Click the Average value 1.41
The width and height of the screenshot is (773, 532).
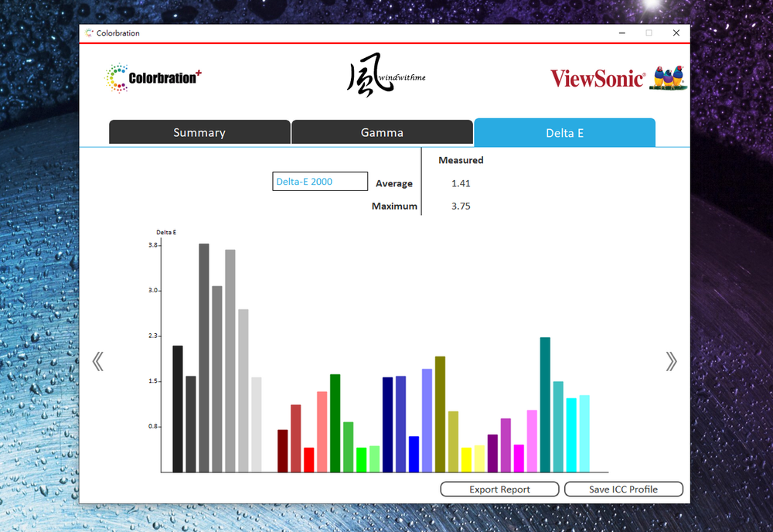click(x=461, y=184)
